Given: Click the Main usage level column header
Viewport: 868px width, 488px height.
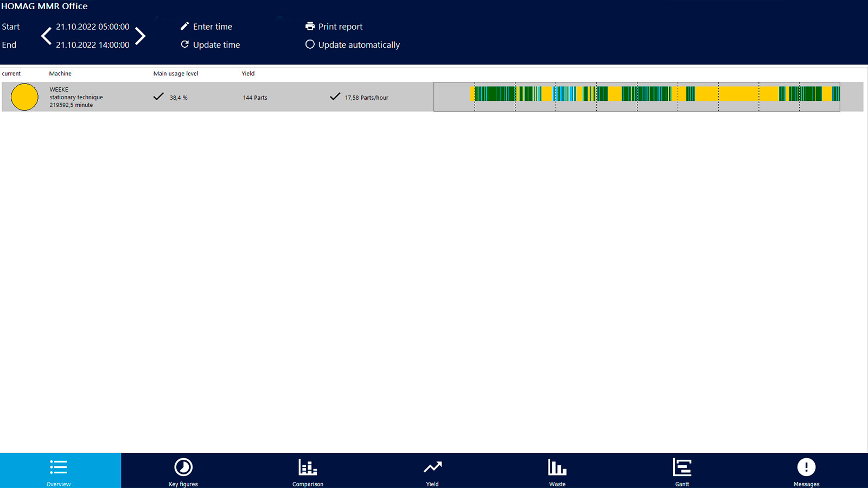Looking at the screenshot, I should 176,73.
